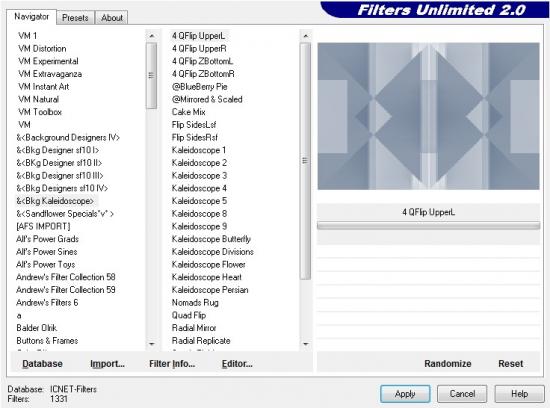The height and width of the screenshot is (408, 550).
Task: Click the category list scroll-down arrow
Action: (x=152, y=344)
